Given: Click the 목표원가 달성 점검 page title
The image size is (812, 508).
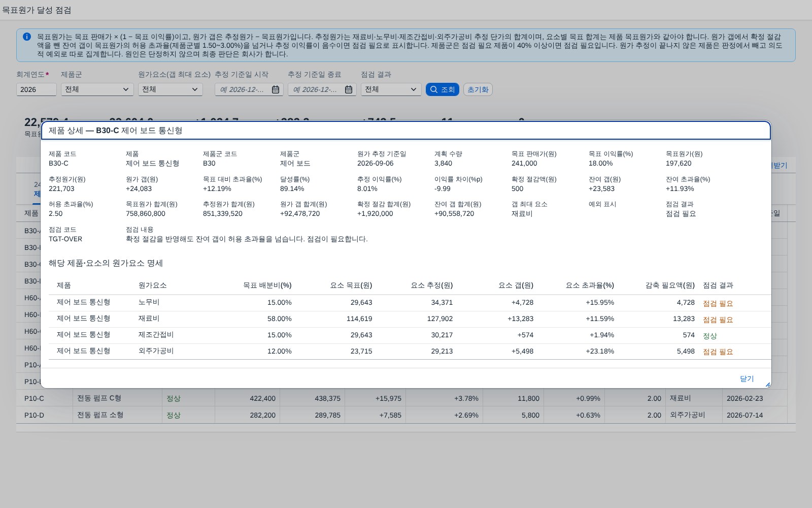Looking at the screenshot, I should [x=37, y=10].
